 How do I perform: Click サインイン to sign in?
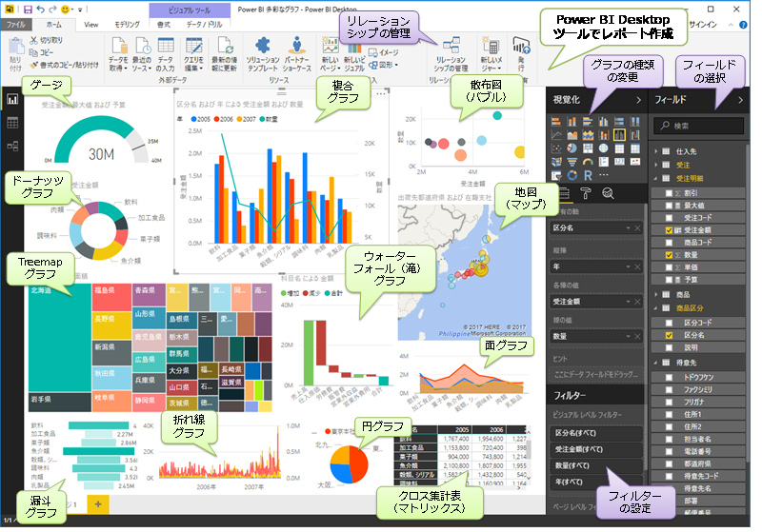coord(703,25)
